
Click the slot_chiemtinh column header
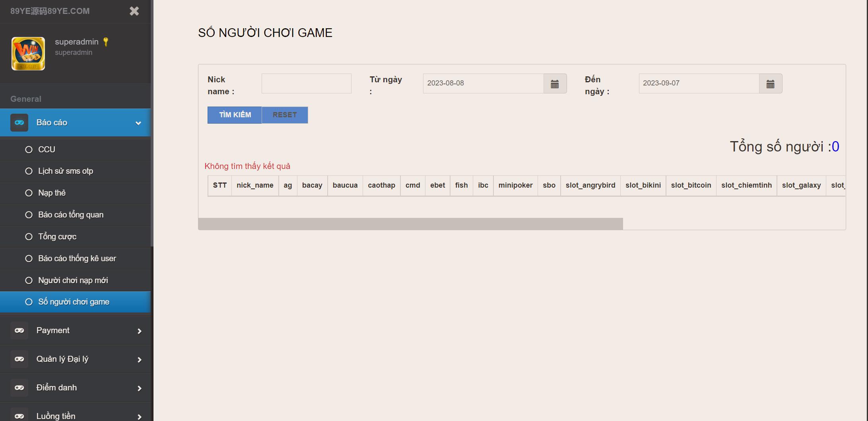(747, 186)
